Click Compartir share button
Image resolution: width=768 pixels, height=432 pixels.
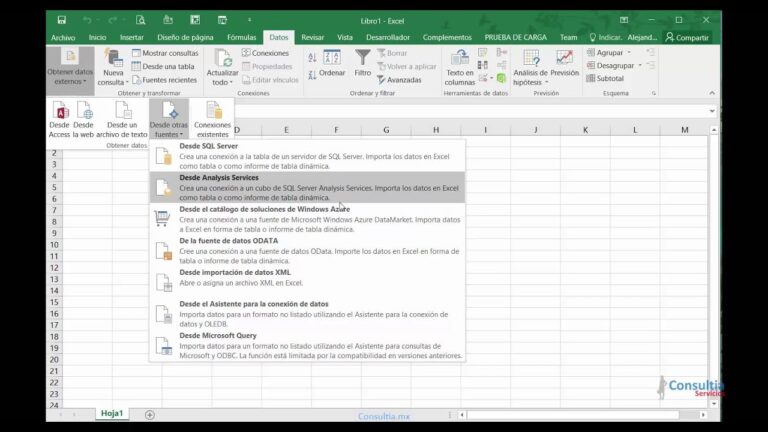point(687,37)
